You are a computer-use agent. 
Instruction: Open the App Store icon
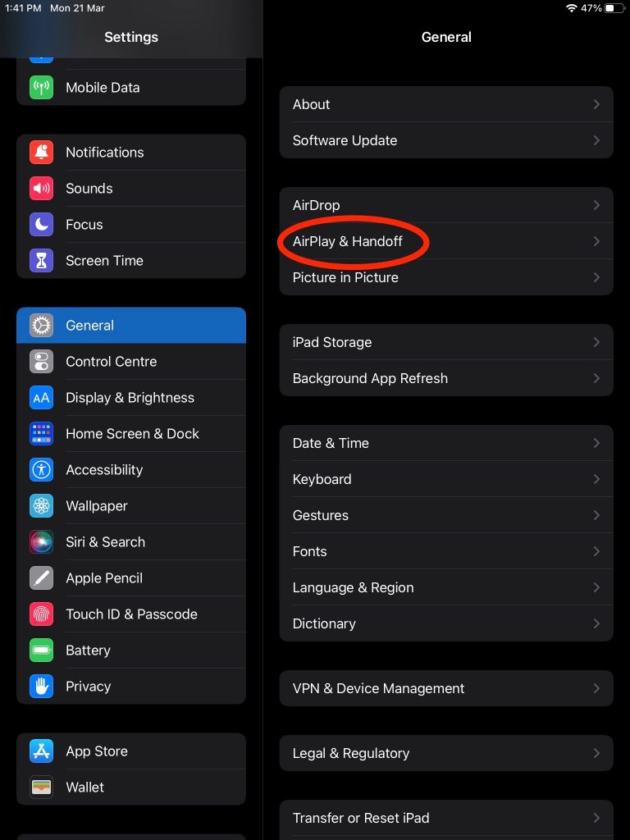(x=41, y=751)
